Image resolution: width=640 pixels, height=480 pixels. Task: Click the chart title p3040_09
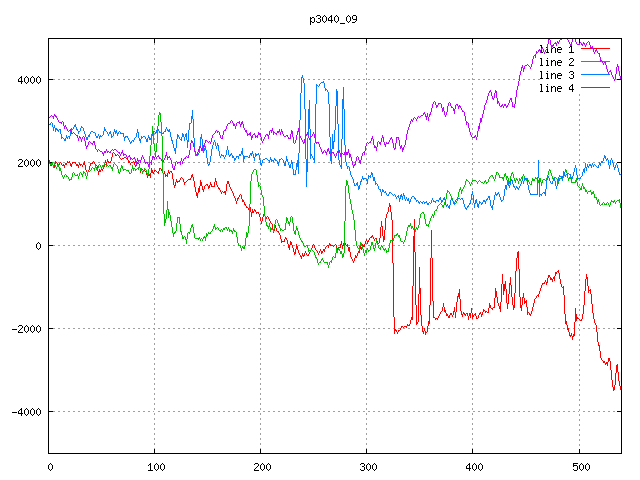coord(333,19)
